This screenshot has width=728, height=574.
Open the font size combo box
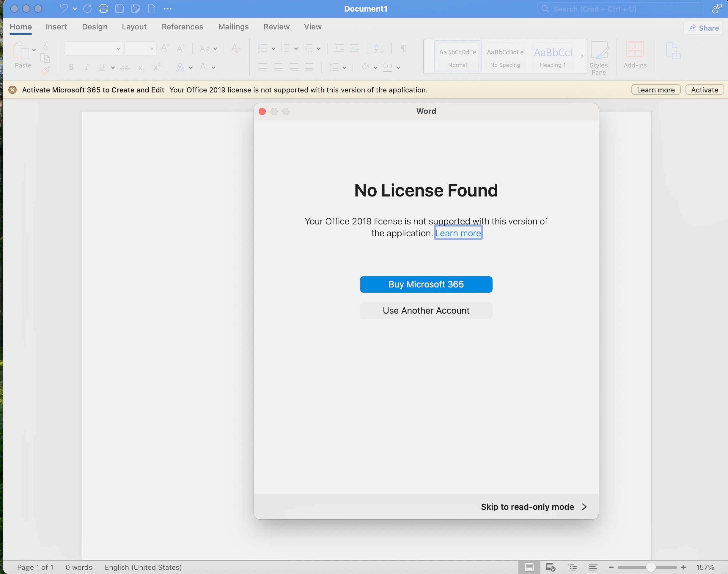tap(140, 49)
